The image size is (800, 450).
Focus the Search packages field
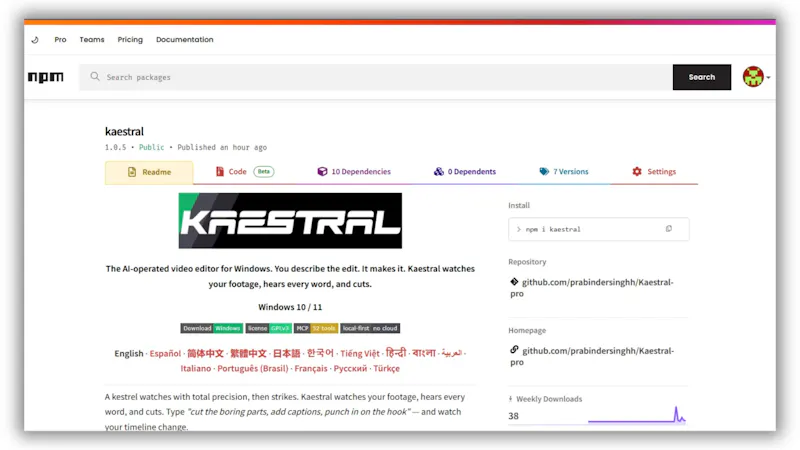[x=376, y=77]
